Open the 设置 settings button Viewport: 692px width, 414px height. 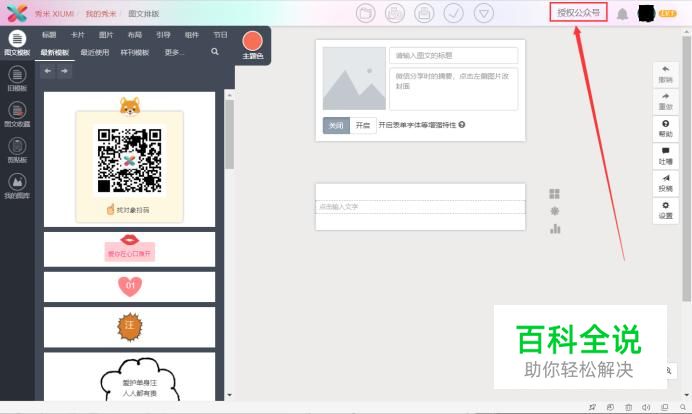pyautogui.click(x=666, y=211)
